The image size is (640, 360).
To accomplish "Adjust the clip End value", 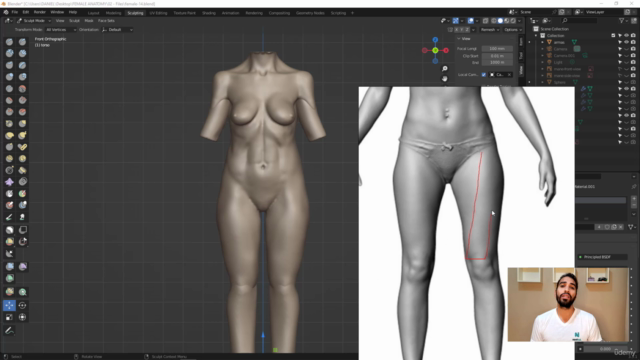I will click(x=497, y=62).
